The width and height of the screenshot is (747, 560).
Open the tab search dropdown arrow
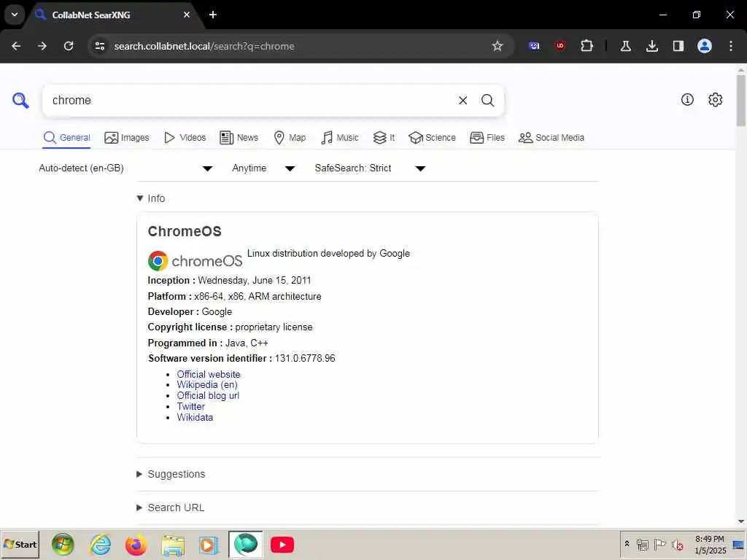click(x=15, y=15)
